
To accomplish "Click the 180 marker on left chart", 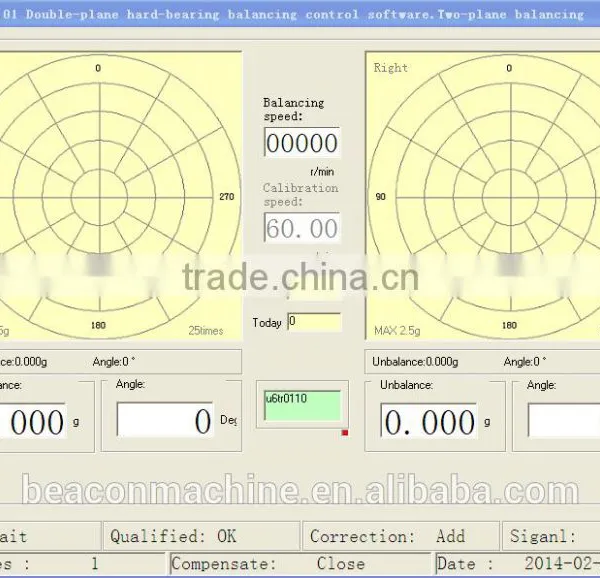I will (x=98, y=325).
